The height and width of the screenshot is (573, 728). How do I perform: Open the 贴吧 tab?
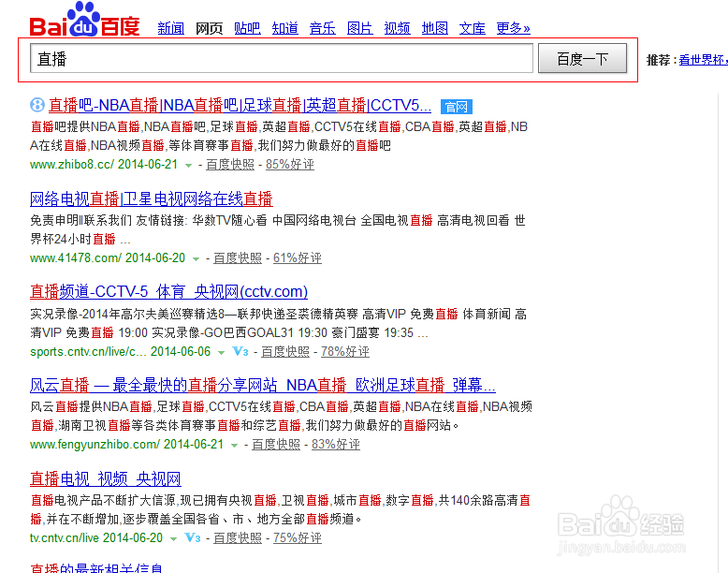pyautogui.click(x=247, y=28)
